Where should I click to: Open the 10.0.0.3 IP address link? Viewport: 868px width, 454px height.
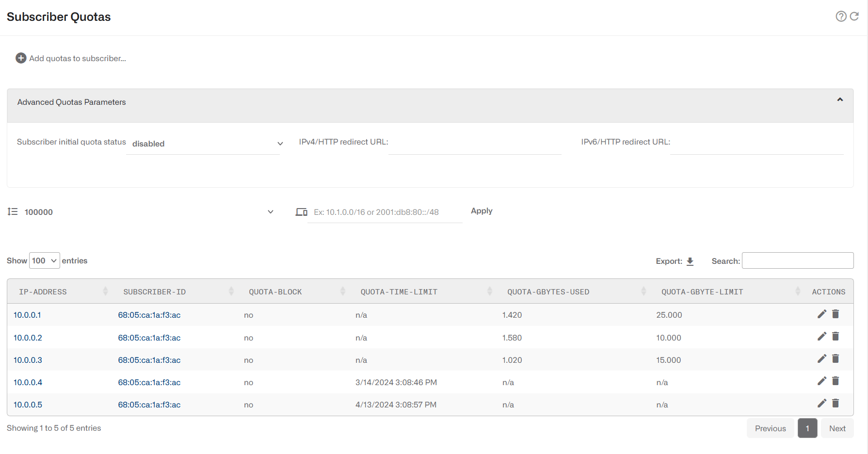tap(28, 360)
